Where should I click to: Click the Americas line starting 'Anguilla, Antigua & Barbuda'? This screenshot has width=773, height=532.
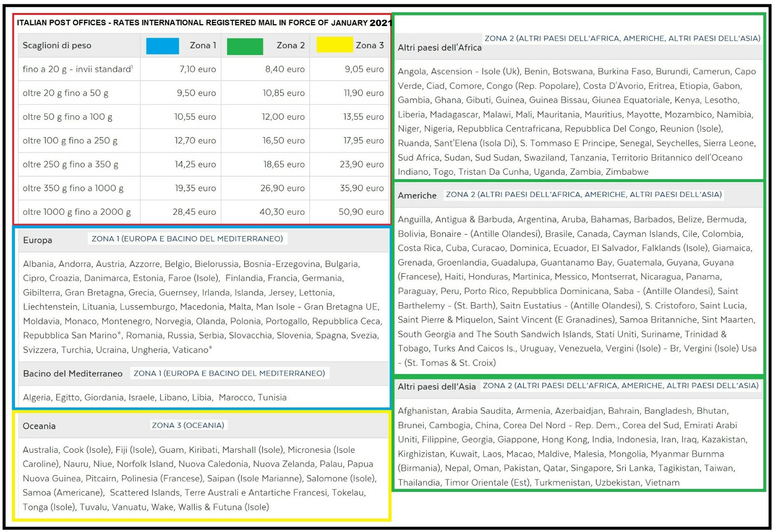[572, 220]
